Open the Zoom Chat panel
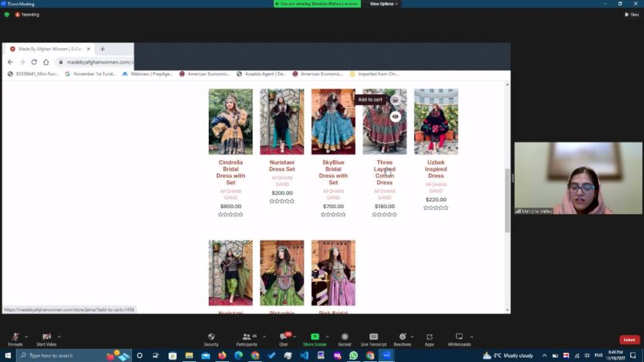 tap(284, 339)
